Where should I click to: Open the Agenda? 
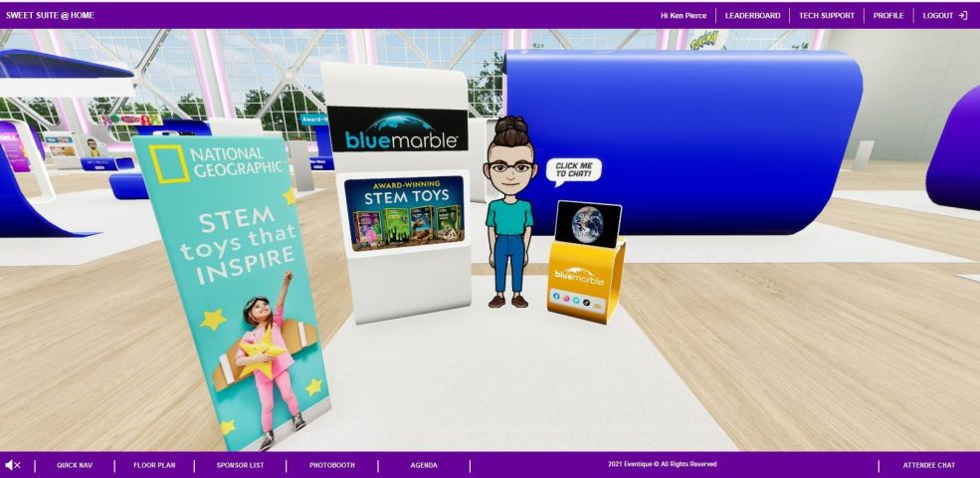point(424,465)
